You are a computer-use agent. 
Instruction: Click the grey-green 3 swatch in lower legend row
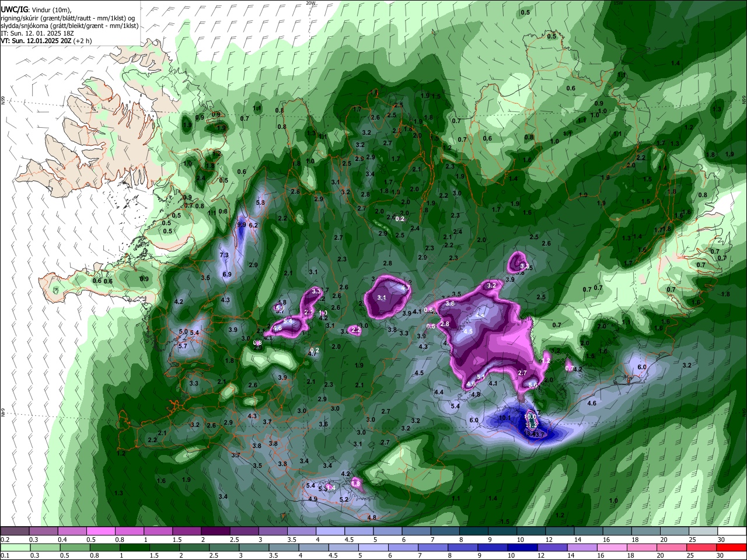point(254,547)
